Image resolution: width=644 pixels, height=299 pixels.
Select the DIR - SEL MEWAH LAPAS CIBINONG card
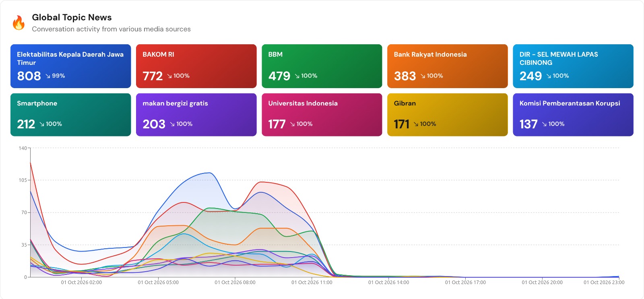coord(573,66)
